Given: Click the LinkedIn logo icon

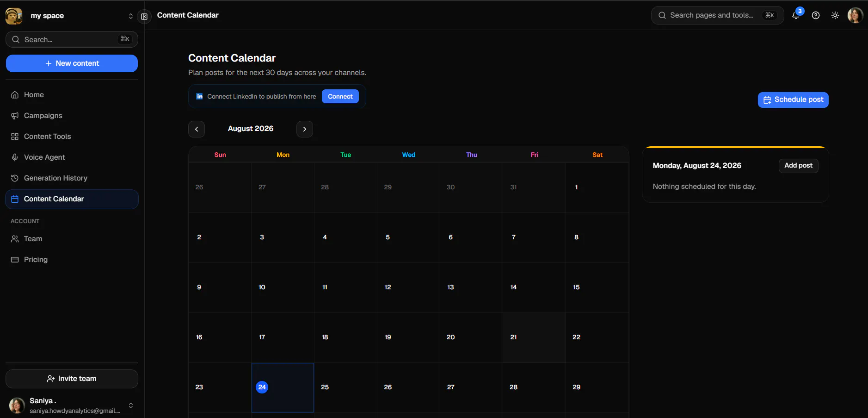Looking at the screenshot, I should (200, 96).
